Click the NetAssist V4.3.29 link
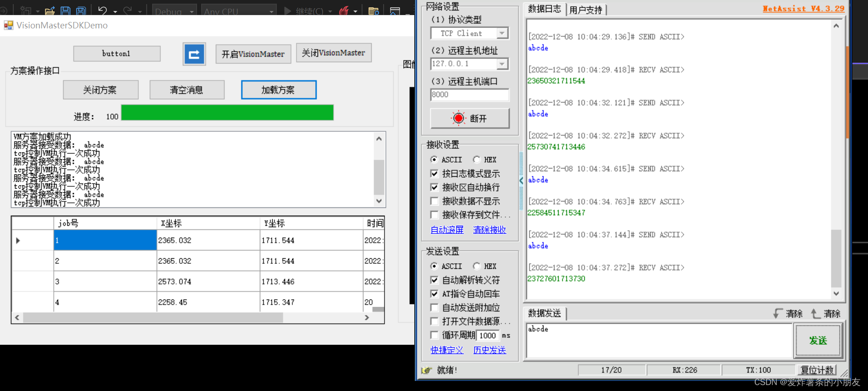This screenshot has height=391, width=868. click(803, 9)
